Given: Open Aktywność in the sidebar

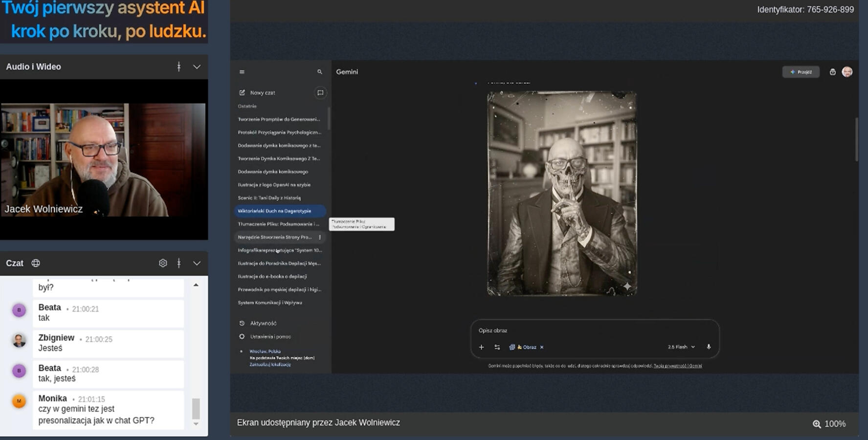Looking at the screenshot, I should [x=263, y=323].
